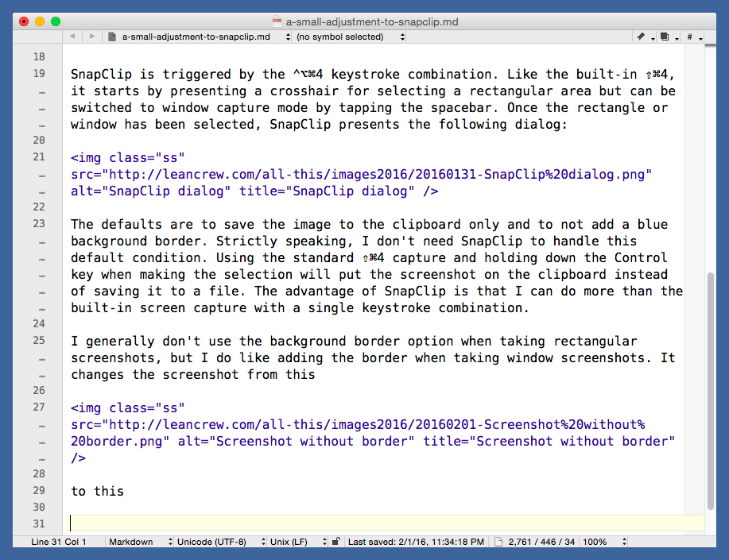729x560 pixels.
Task: Open the Unix (LF) line endings menu
Action: click(x=298, y=542)
